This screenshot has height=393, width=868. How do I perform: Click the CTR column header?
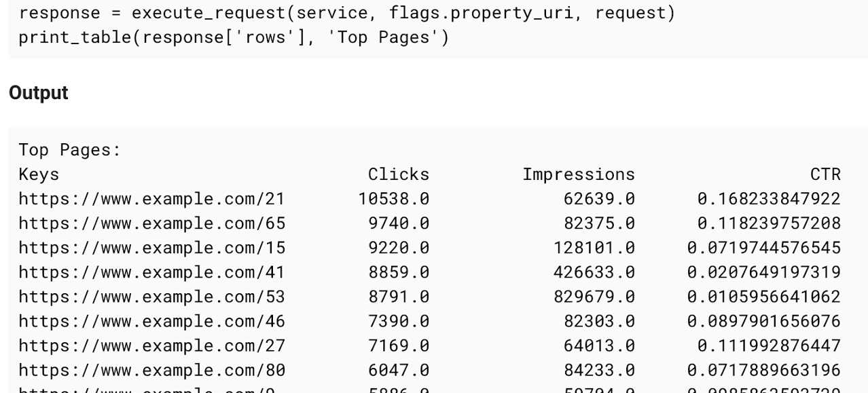tap(825, 174)
